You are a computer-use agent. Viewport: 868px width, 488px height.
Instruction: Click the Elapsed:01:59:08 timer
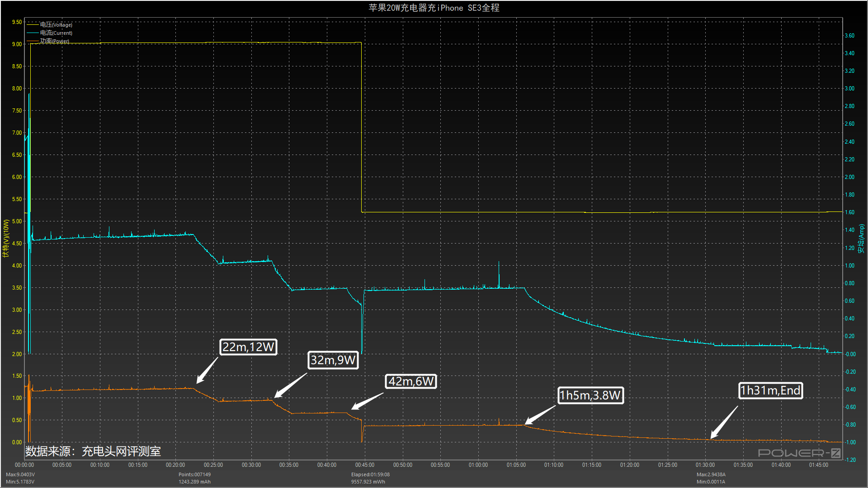pos(370,474)
